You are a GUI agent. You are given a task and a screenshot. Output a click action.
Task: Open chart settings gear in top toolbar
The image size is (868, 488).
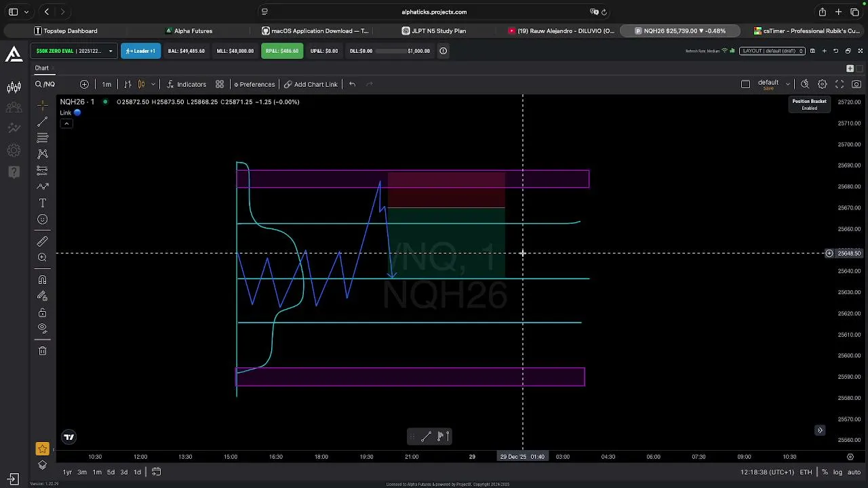point(822,84)
